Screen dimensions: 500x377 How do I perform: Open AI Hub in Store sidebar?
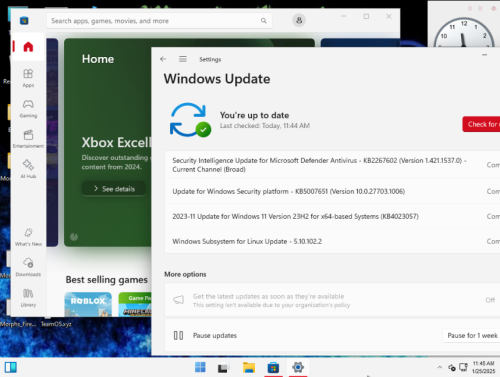28,169
